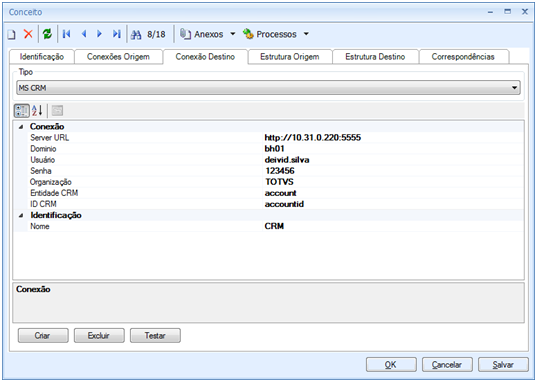The image size is (537, 382).
Task: Switch to the Identificação tab
Action: [42, 57]
